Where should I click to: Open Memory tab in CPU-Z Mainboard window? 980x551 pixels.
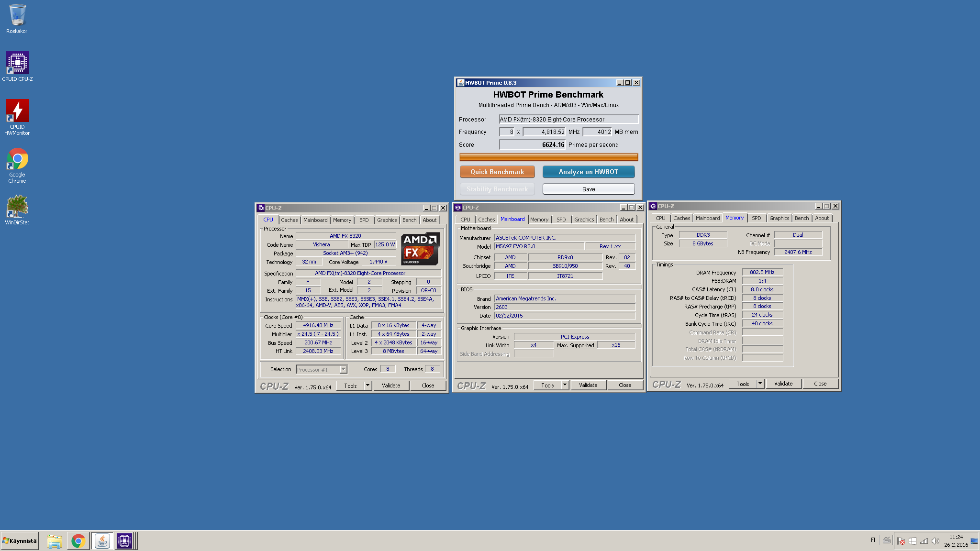coord(539,220)
